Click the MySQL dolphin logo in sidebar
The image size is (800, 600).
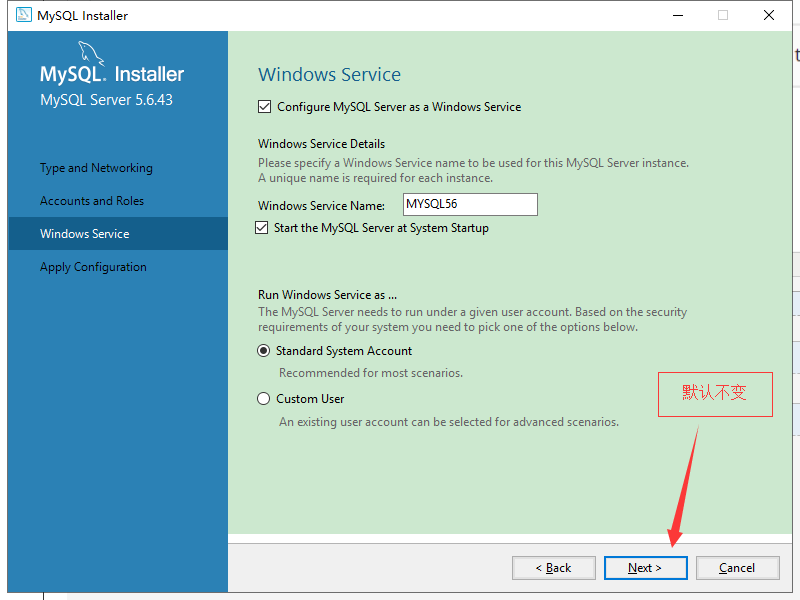tap(91, 54)
